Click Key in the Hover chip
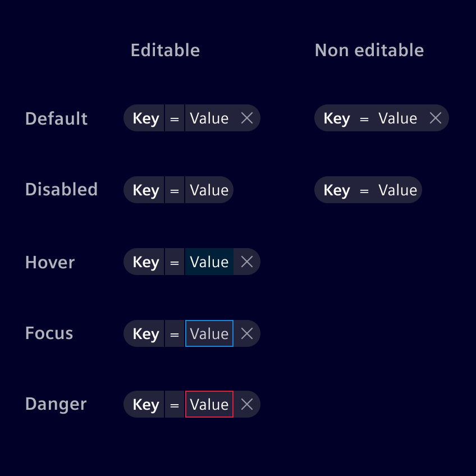The image size is (476, 476). tap(145, 262)
